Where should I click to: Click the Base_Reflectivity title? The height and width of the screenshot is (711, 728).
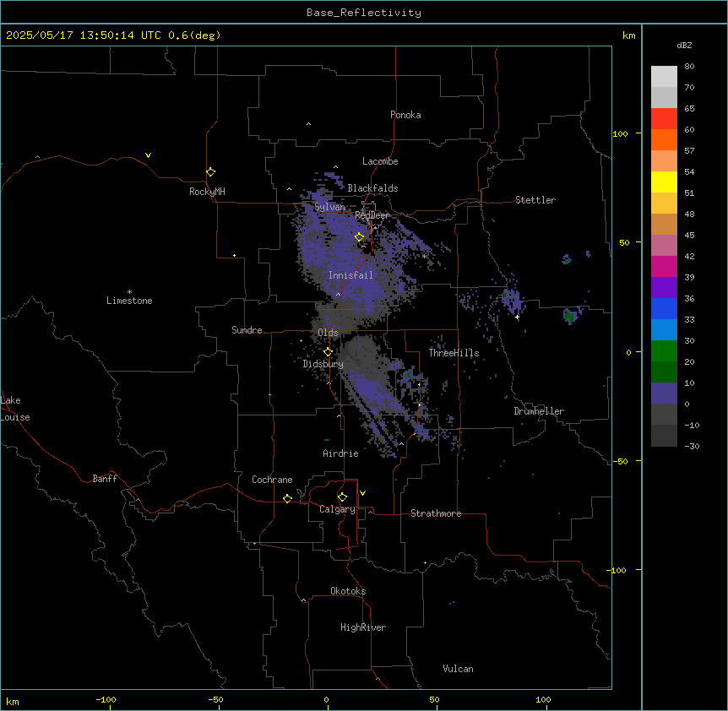(364, 13)
